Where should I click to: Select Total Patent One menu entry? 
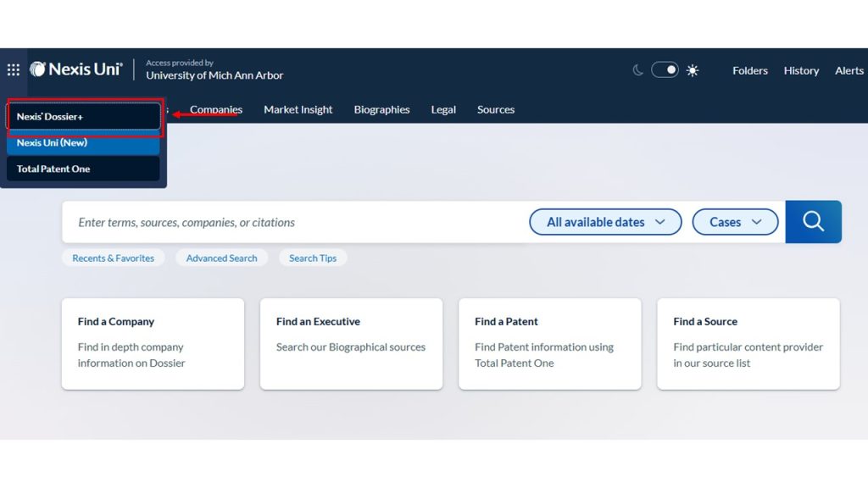click(x=84, y=169)
